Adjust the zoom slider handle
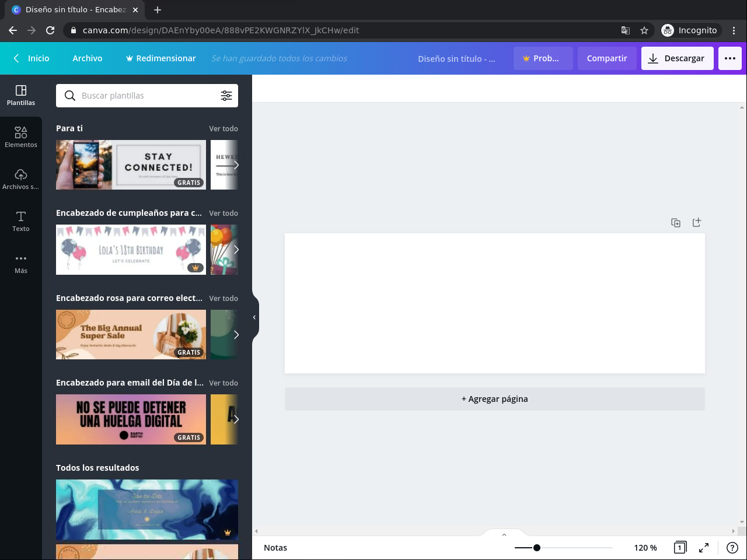Viewport: 747px width, 560px height. (x=537, y=548)
